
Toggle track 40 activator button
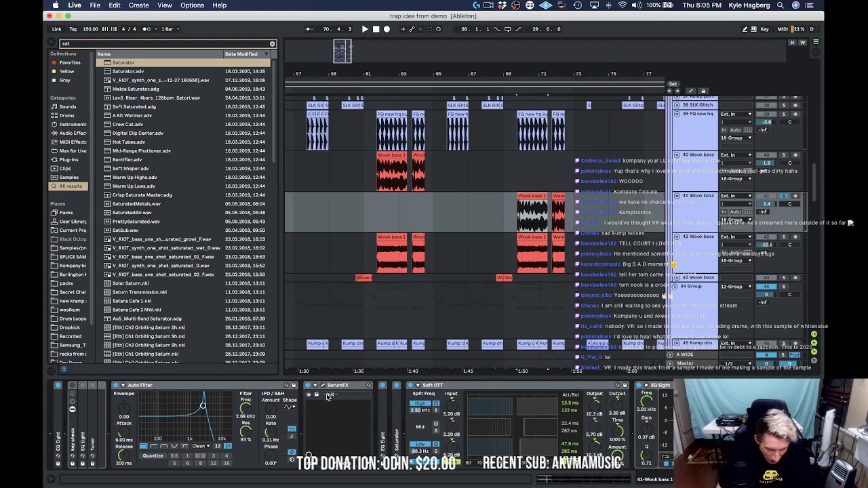[766, 155]
